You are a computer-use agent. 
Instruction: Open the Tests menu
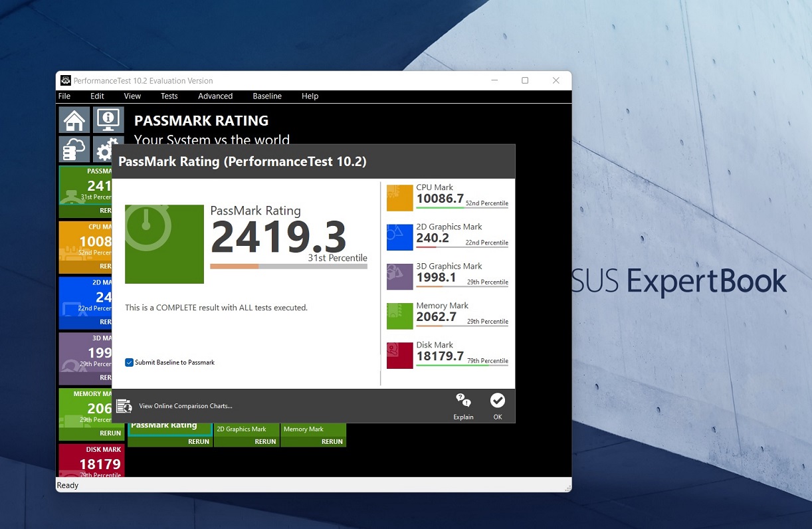point(169,96)
